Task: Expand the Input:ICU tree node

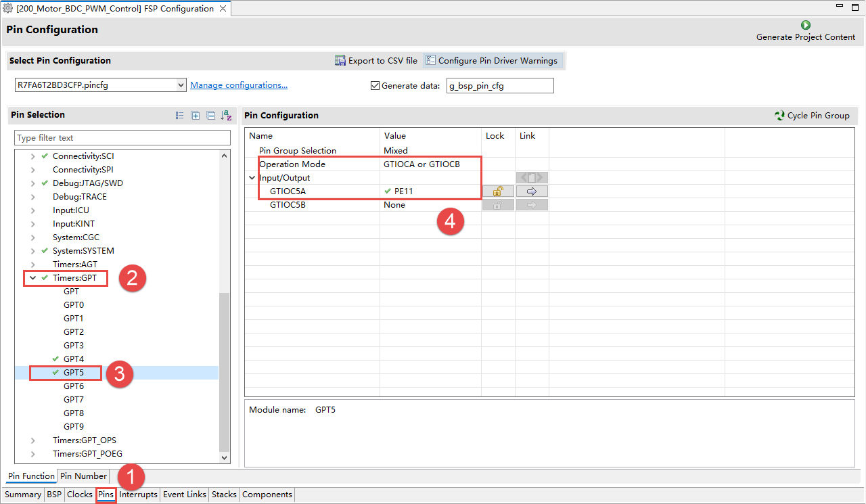Action: [x=32, y=210]
